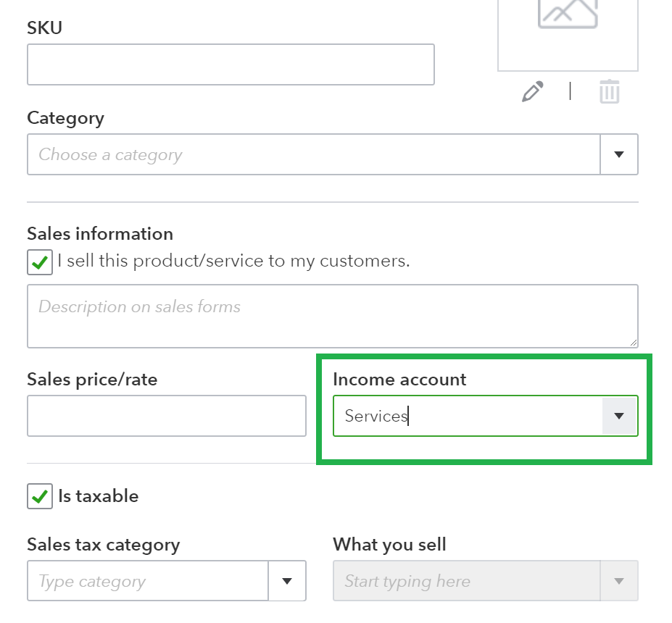Screen dimensions: 672x623
Task: Click the Description on sales forms box
Action: coord(332,315)
